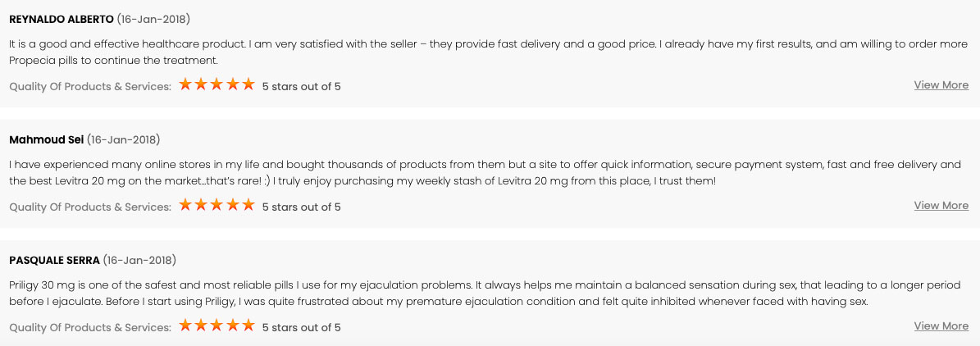The width and height of the screenshot is (980, 346).
Task: Click the Mahmoud Sei reviewer name
Action: point(46,140)
